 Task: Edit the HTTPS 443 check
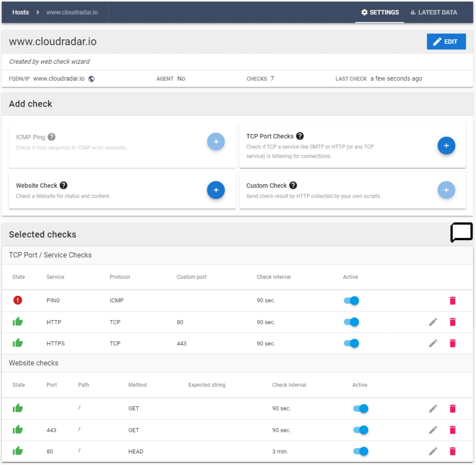[x=433, y=343]
